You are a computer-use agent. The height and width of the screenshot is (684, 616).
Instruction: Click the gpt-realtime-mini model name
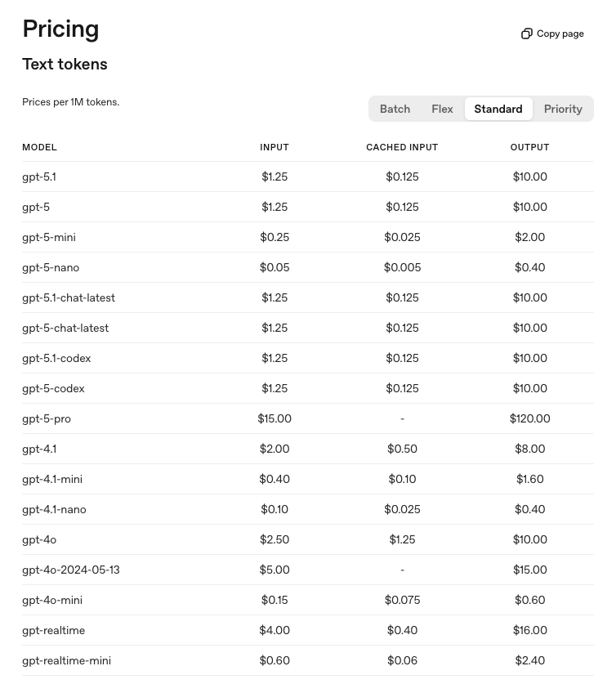(66, 660)
